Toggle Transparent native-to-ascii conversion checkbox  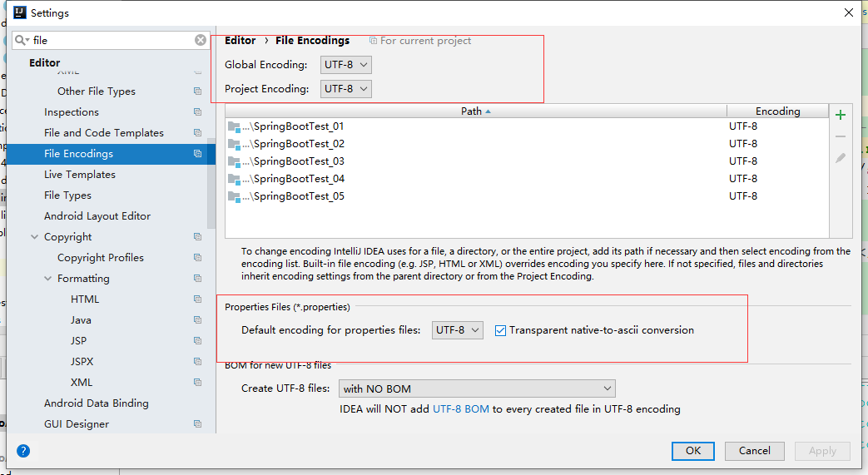500,330
